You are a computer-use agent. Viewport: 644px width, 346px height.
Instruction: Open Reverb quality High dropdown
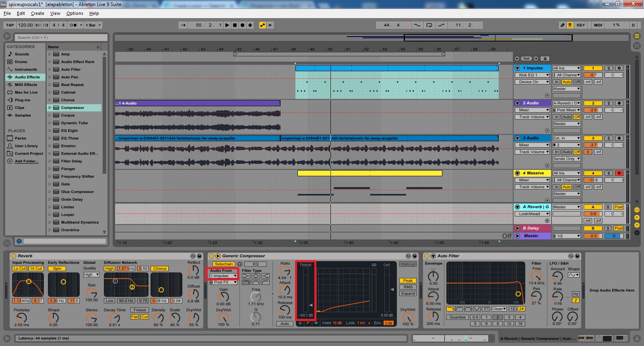click(91, 275)
